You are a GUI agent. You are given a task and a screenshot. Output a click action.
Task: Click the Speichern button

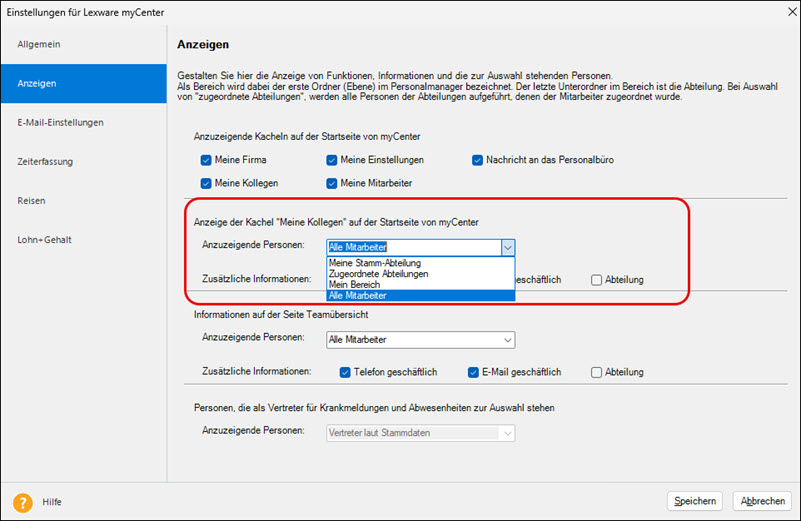pyautogui.click(x=694, y=501)
